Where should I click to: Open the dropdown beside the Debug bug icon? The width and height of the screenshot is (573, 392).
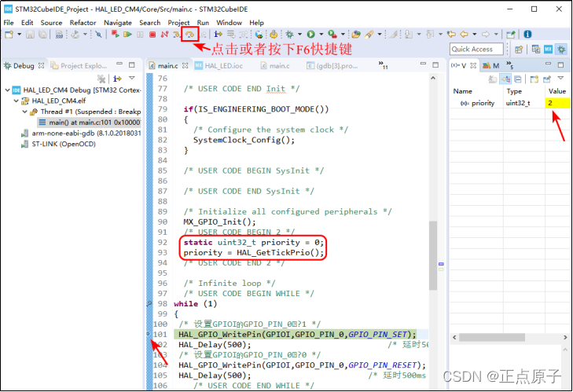click(x=299, y=35)
